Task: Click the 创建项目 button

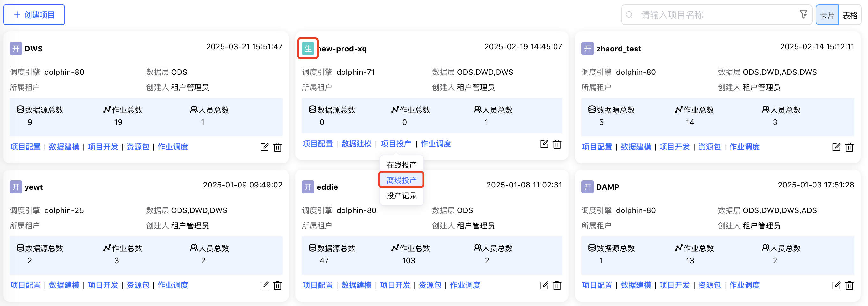Action: coord(34,15)
